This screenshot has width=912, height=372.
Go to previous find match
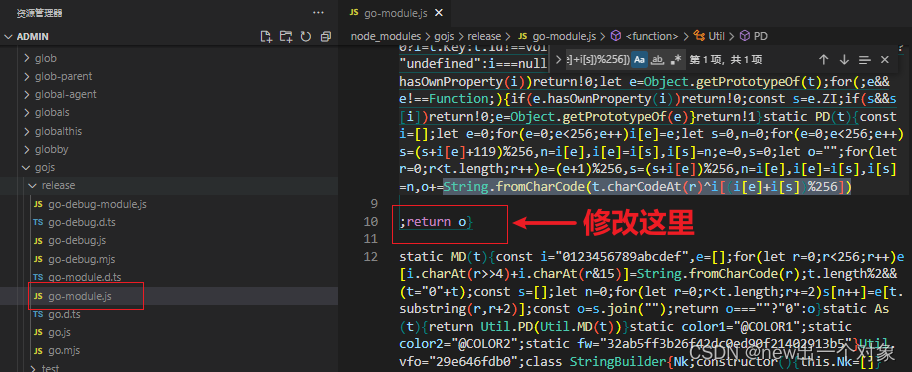(x=824, y=59)
